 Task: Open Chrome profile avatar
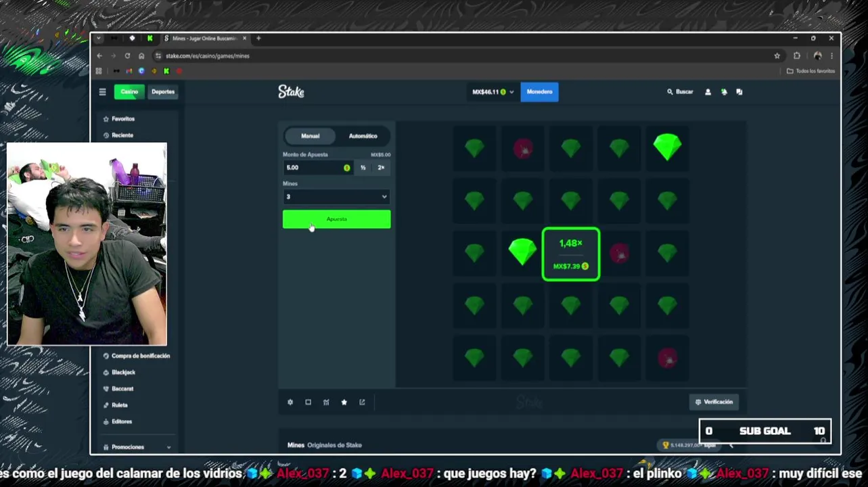[x=818, y=55]
